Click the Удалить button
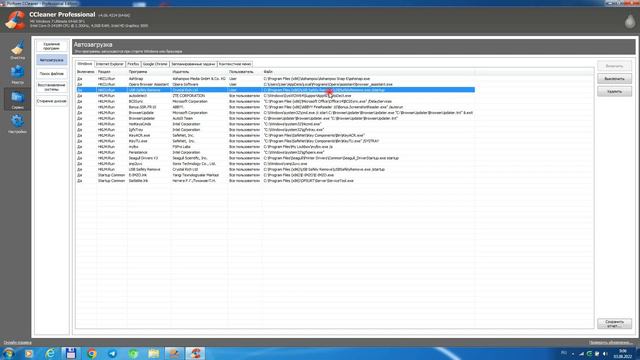This screenshot has width=640, height=360. point(614,91)
